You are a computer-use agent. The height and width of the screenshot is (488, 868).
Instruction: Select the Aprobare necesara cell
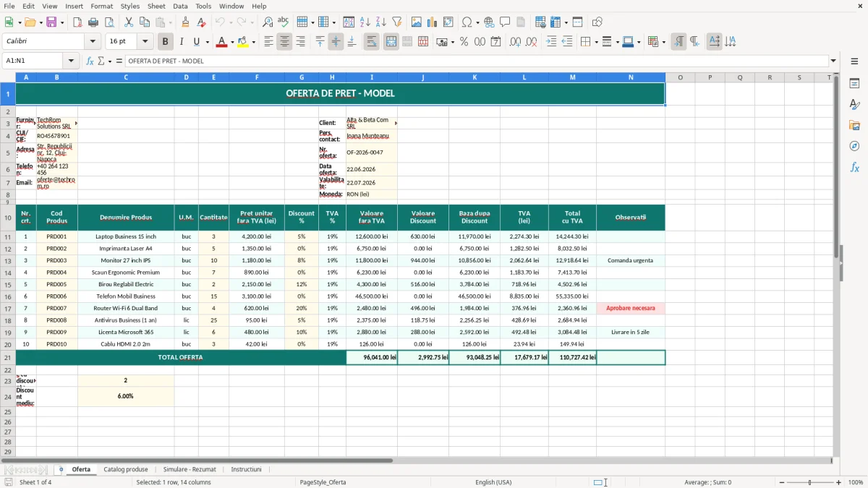click(631, 308)
